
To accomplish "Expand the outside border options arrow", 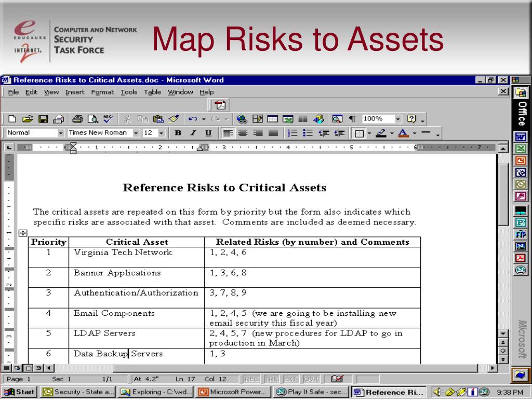I will [x=369, y=133].
